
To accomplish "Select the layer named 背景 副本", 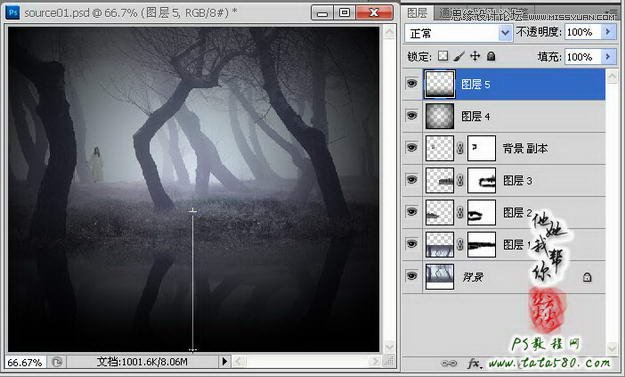I will pyautogui.click(x=525, y=148).
